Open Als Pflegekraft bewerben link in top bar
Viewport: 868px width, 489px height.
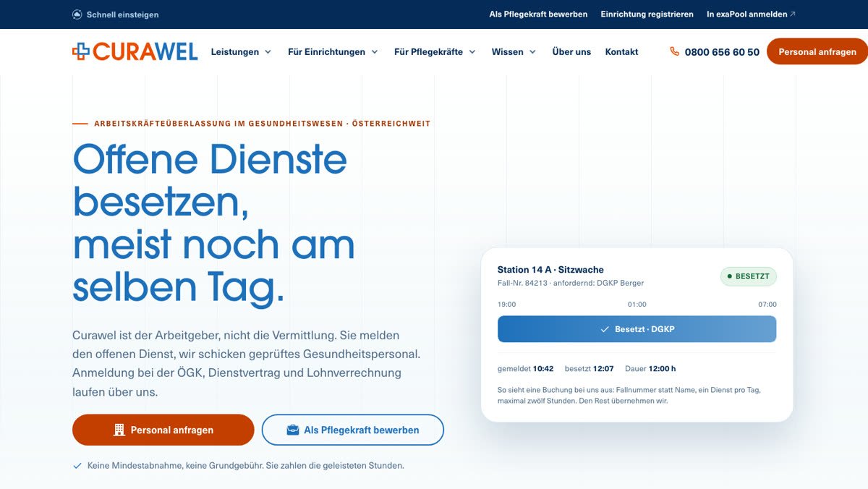coord(538,14)
